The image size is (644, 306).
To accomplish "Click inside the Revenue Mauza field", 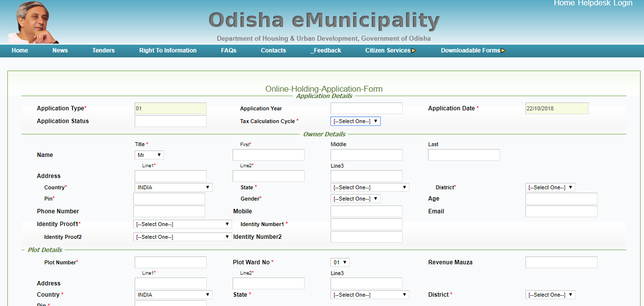I will click(561, 262).
